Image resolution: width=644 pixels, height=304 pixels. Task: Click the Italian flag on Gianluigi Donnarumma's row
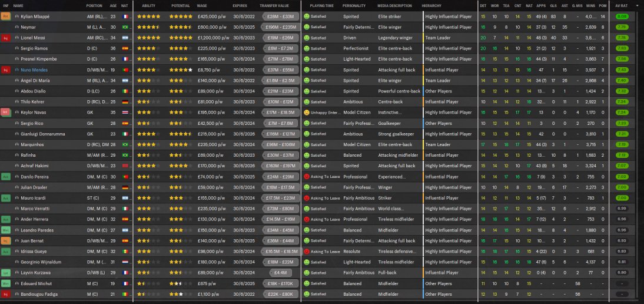tap(125, 134)
